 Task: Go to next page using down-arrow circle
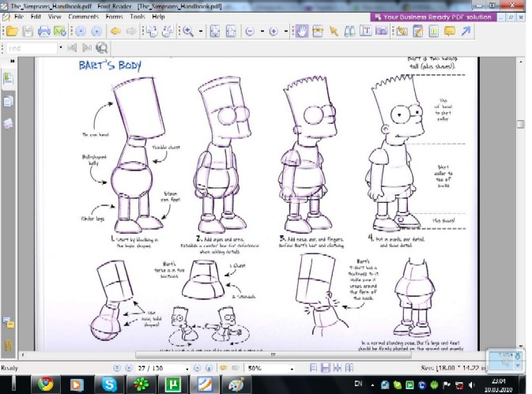pos(96,32)
